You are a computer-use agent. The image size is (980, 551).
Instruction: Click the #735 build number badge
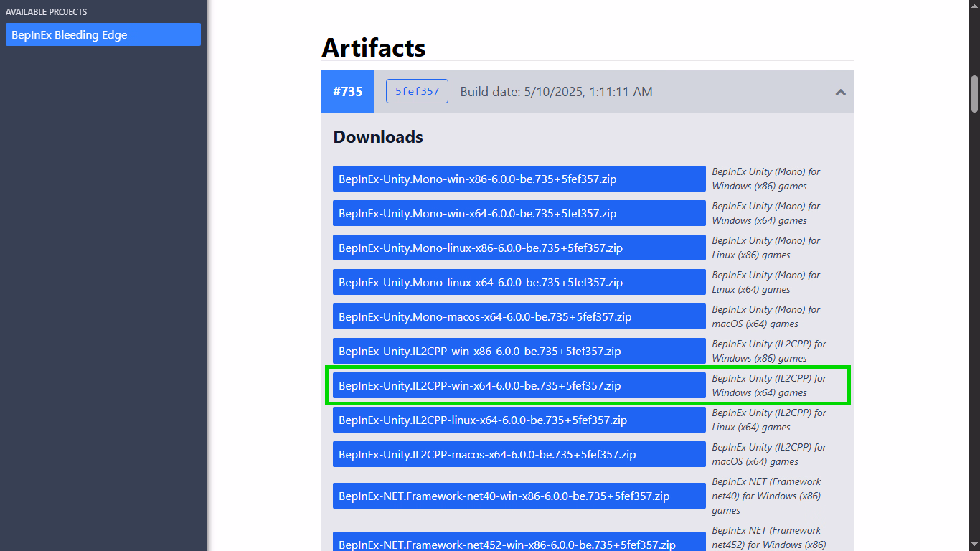[348, 91]
